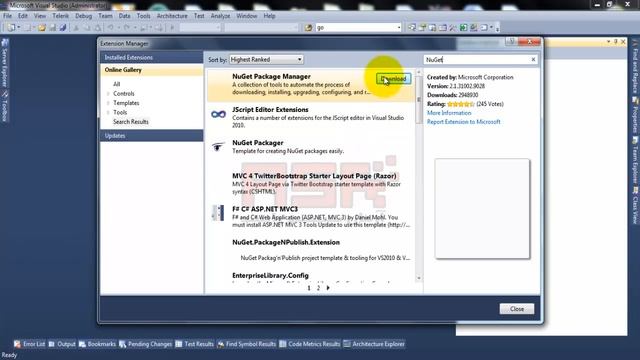
Task: Click the Save All toolbar icon
Action: click(x=63, y=28)
